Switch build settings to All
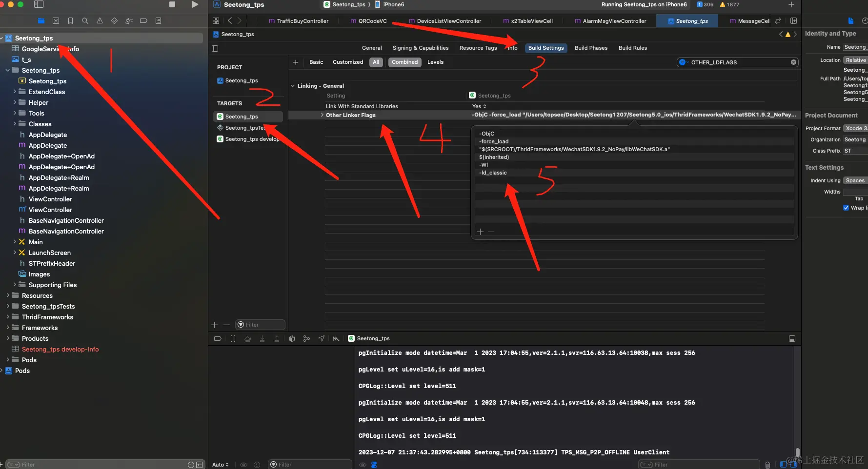Viewport: 868px width, 469px height. 376,62
